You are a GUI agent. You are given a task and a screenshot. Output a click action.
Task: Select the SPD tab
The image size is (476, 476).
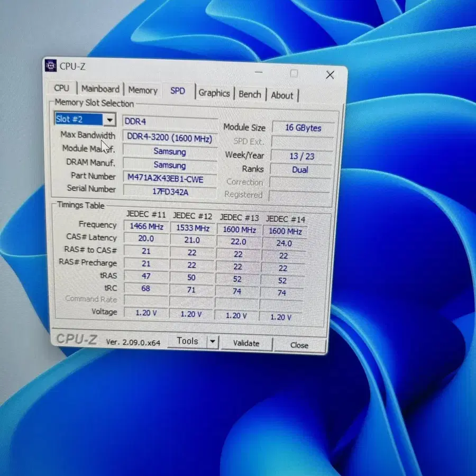[x=178, y=91]
